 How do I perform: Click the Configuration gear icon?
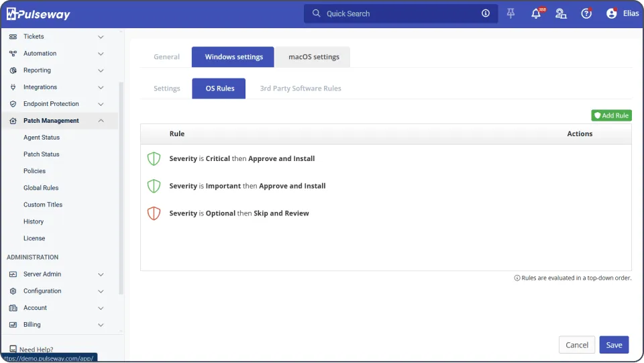click(13, 291)
